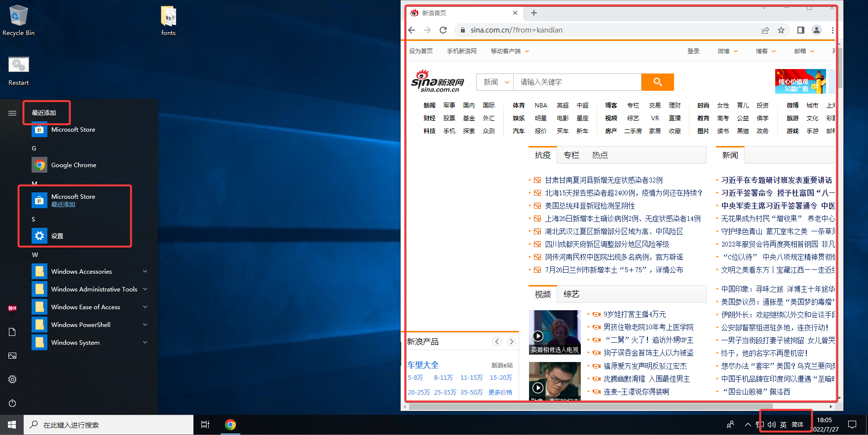Open the Restart desktop shortcut
The image size is (868, 435).
point(18,71)
